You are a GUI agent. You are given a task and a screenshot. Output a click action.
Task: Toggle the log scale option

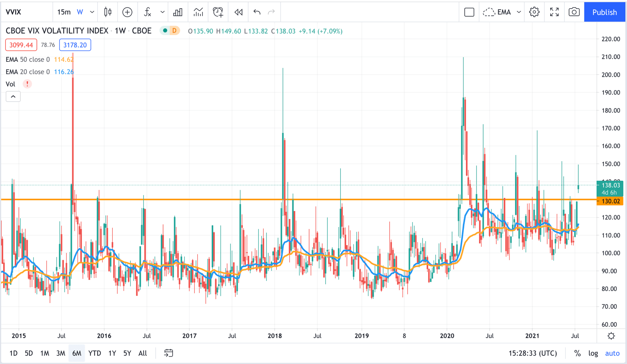(x=593, y=353)
